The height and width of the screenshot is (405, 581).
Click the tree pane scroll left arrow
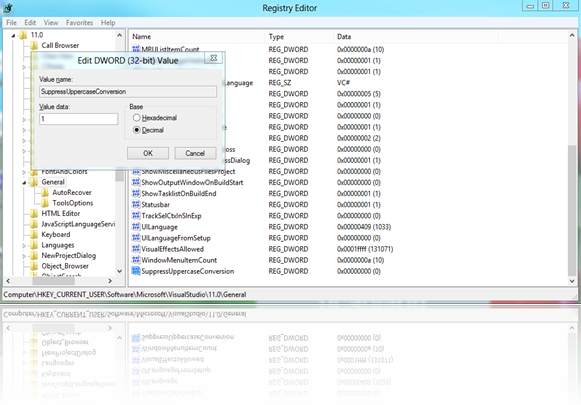pos(8,281)
